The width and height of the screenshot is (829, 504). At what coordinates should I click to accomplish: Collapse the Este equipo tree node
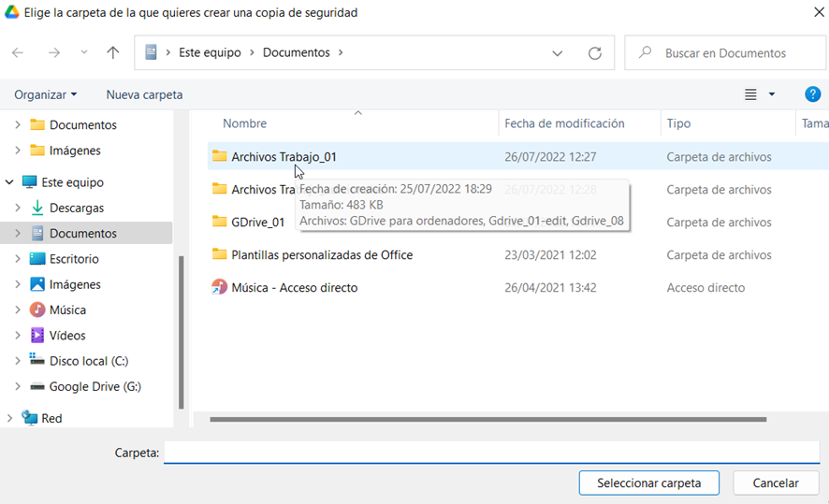[x=9, y=182]
